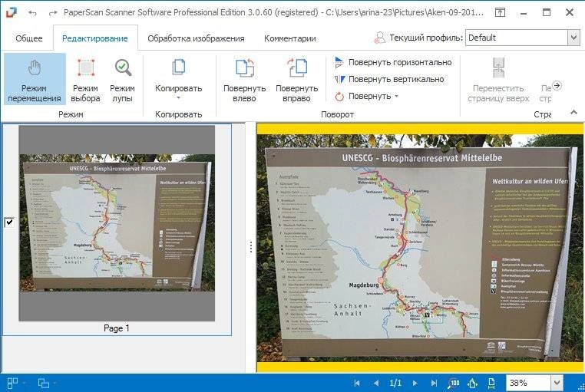Click the 1/1 page indicator
The height and width of the screenshot is (392, 585).
395,383
